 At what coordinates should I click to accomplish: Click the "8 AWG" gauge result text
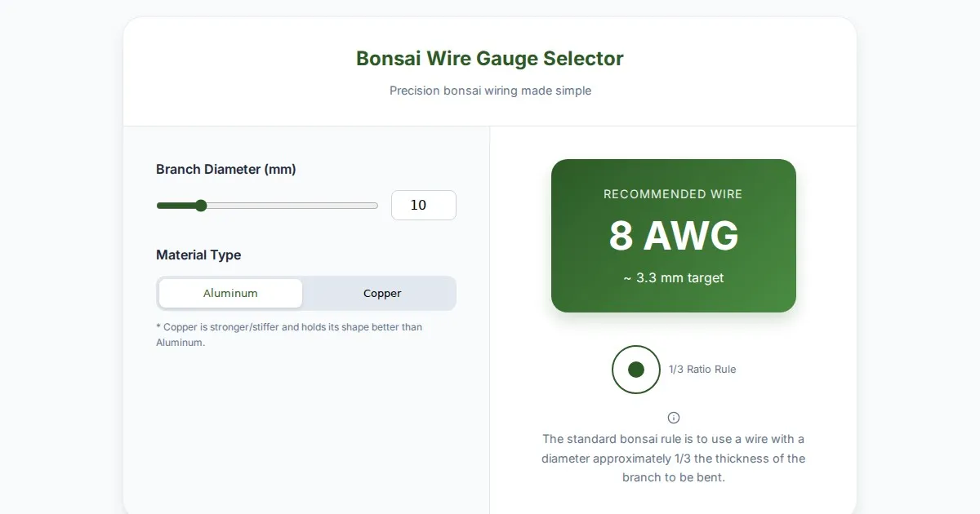[x=674, y=236]
